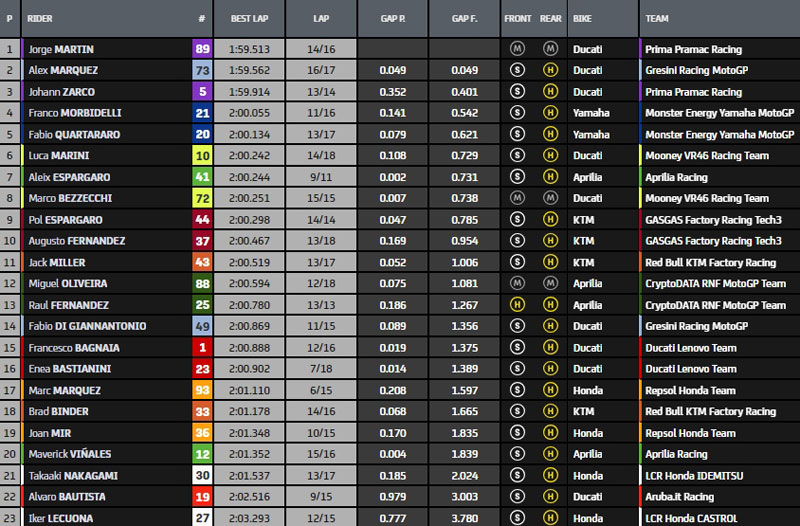Click Enea Bastianini's 7/18 lap count cell
The width and height of the screenshot is (800, 526).
tap(321, 369)
